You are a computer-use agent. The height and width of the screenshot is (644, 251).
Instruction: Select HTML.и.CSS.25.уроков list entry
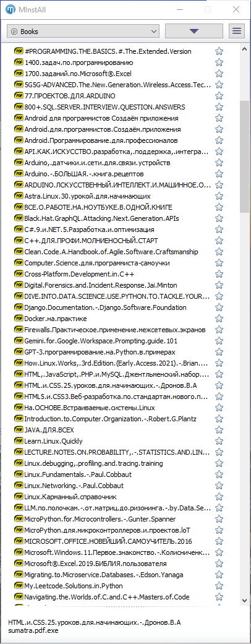coord(111,385)
